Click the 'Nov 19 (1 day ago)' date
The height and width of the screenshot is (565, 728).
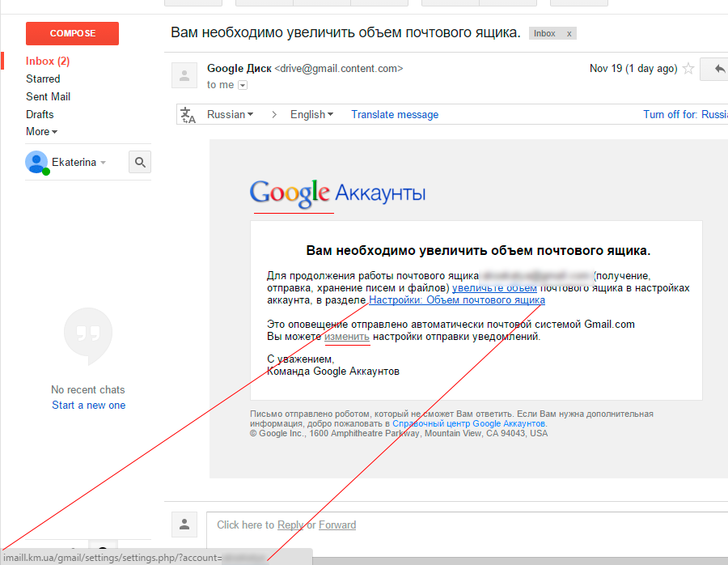point(633,69)
